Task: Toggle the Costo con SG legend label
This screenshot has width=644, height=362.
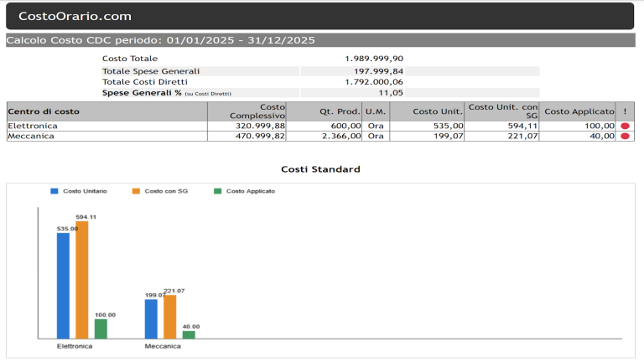Action: [166, 191]
